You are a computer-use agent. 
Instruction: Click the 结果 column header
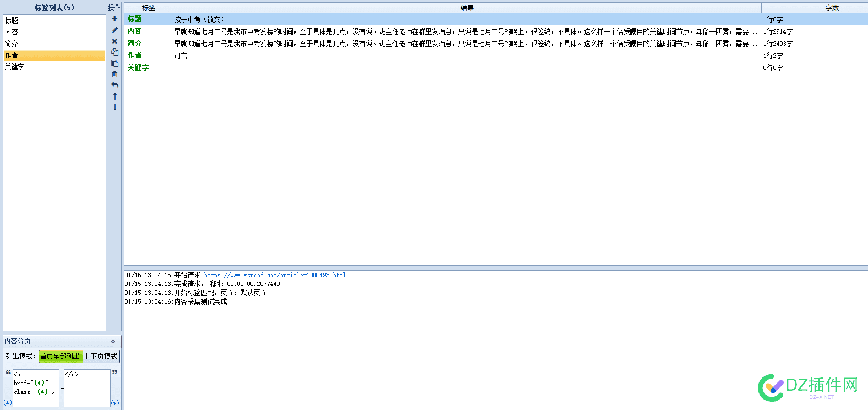(467, 8)
